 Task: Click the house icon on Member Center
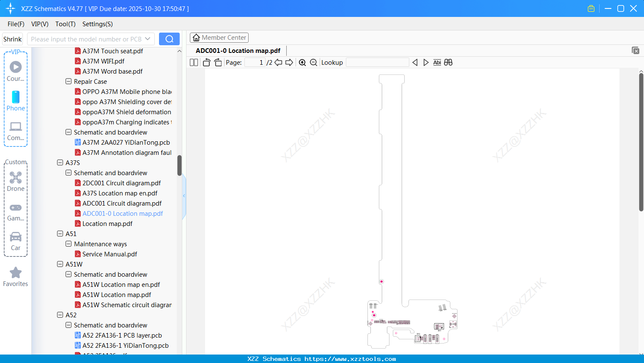(196, 38)
